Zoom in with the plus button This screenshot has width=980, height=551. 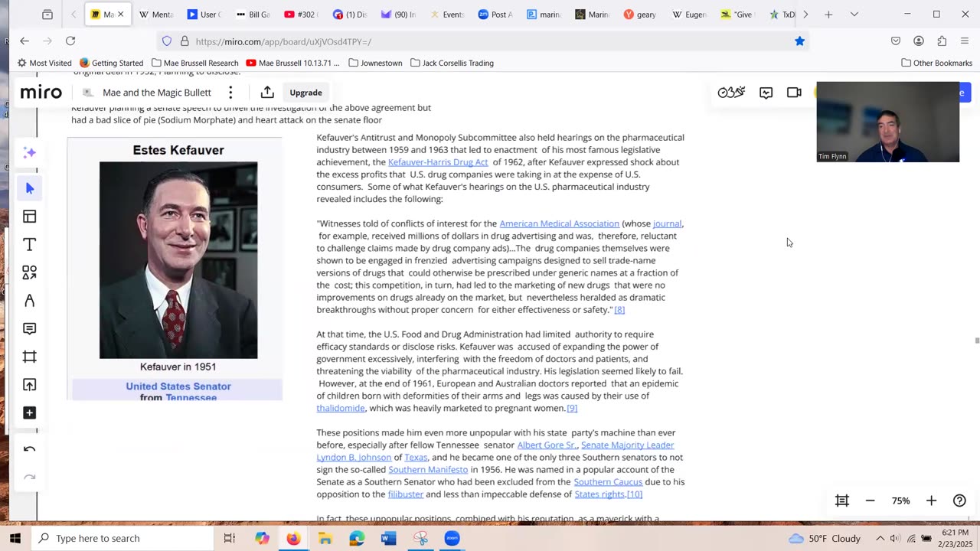[x=931, y=500]
